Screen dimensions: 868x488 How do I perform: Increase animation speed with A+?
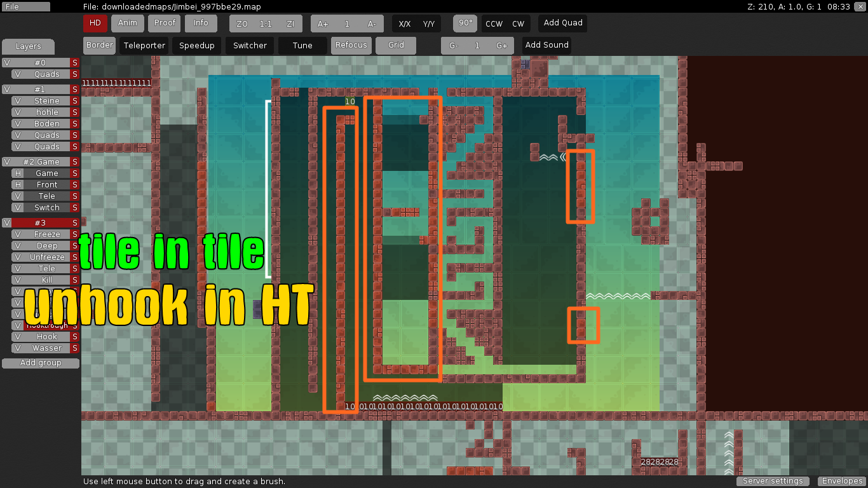point(322,23)
